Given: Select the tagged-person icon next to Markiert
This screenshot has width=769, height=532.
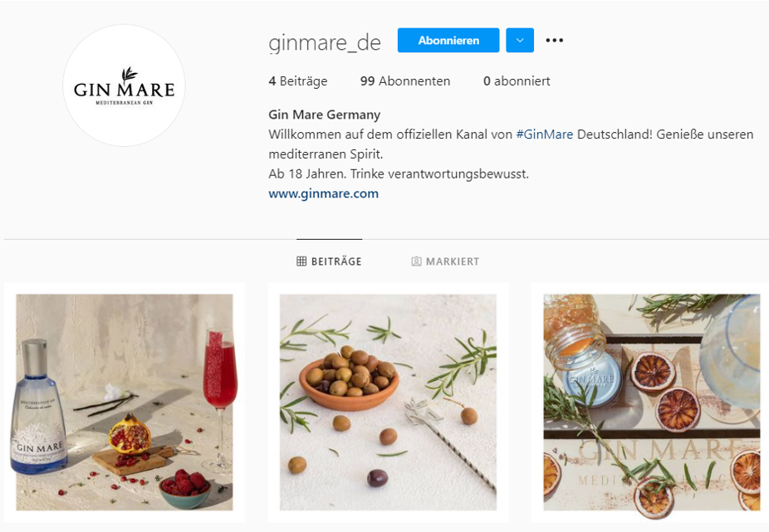Looking at the screenshot, I should [416, 261].
